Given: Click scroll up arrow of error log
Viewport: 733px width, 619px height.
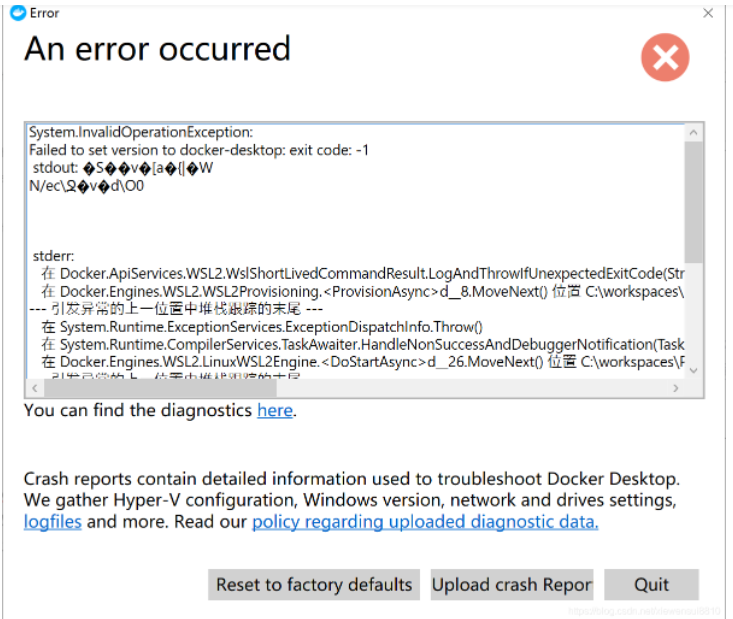Looking at the screenshot, I should click(694, 133).
